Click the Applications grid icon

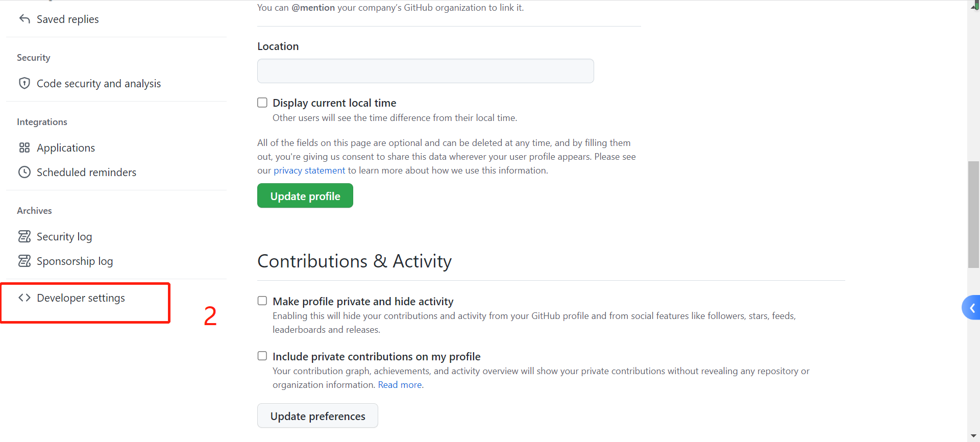pos(24,148)
